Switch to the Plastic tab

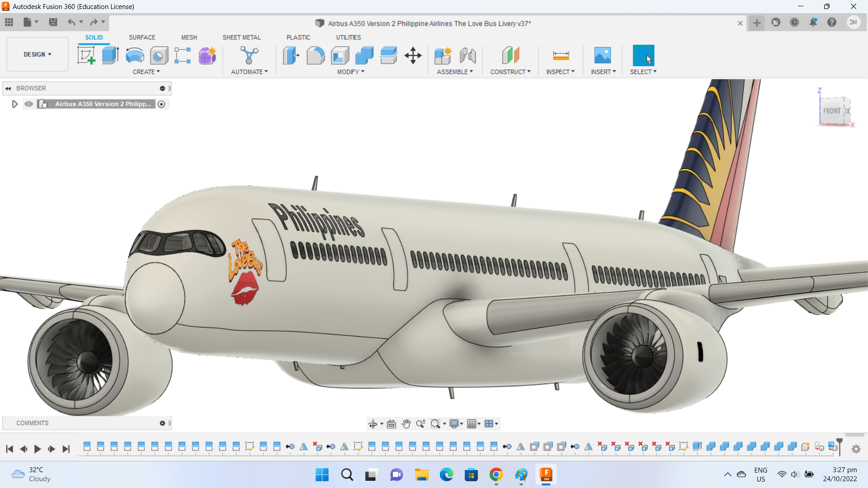click(x=298, y=38)
